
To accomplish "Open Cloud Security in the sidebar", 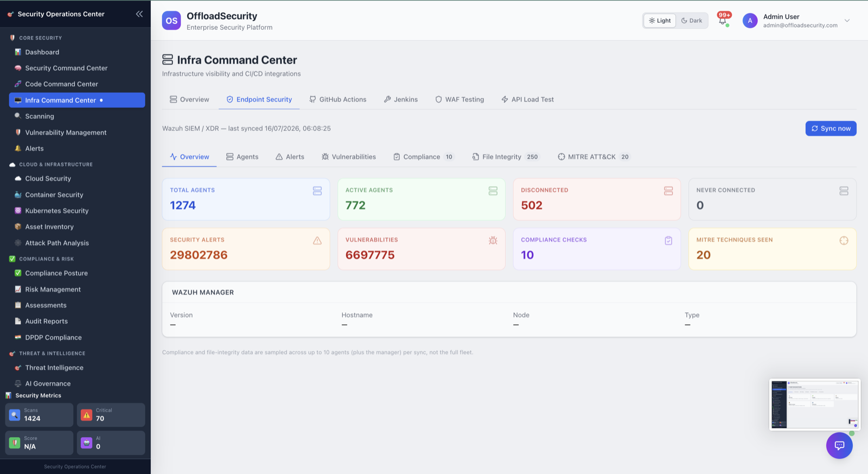I will point(76,179).
